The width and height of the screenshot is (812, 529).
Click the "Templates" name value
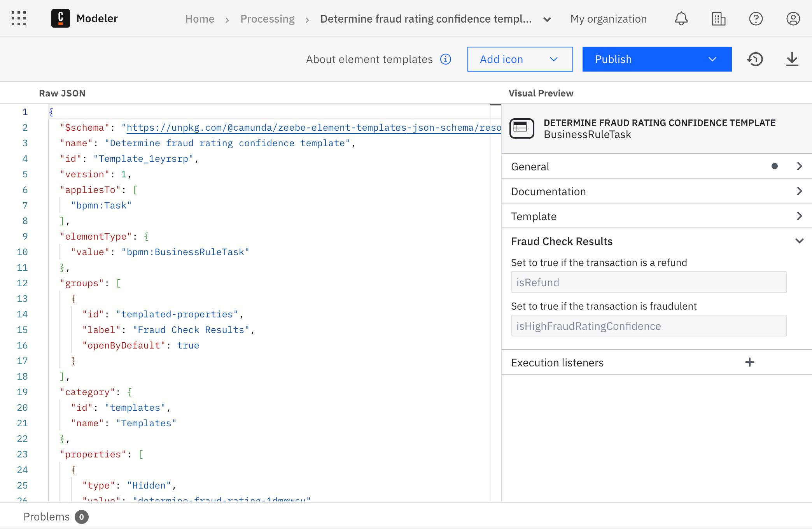tap(146, 423)
